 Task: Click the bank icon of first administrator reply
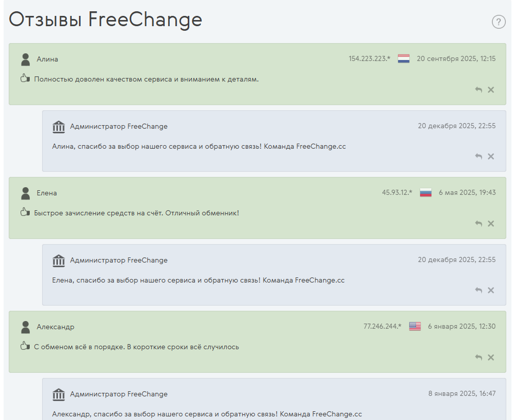tap(58, 127)
